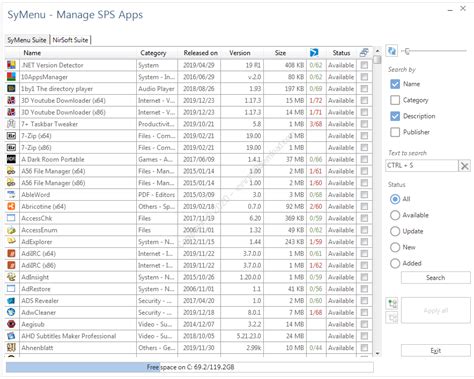Select the Available status radio button
Viewport: 474px width, 379px height.
[x=395, y=215]
